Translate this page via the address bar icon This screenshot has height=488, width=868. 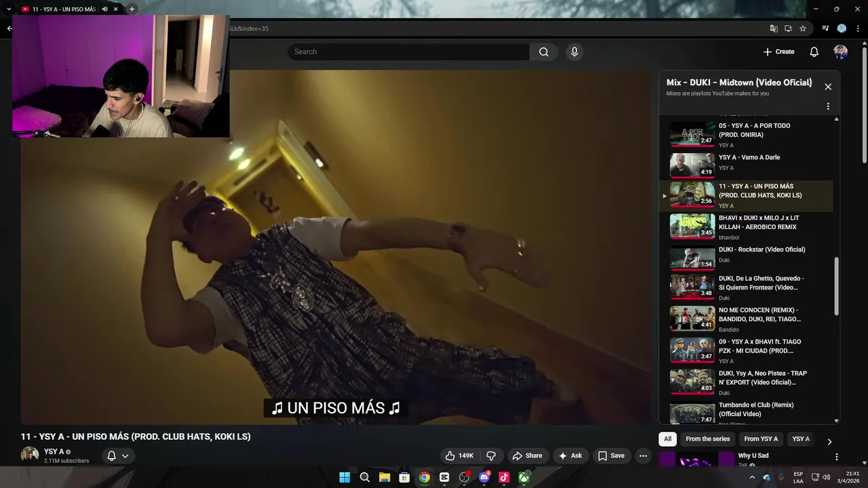774,28
